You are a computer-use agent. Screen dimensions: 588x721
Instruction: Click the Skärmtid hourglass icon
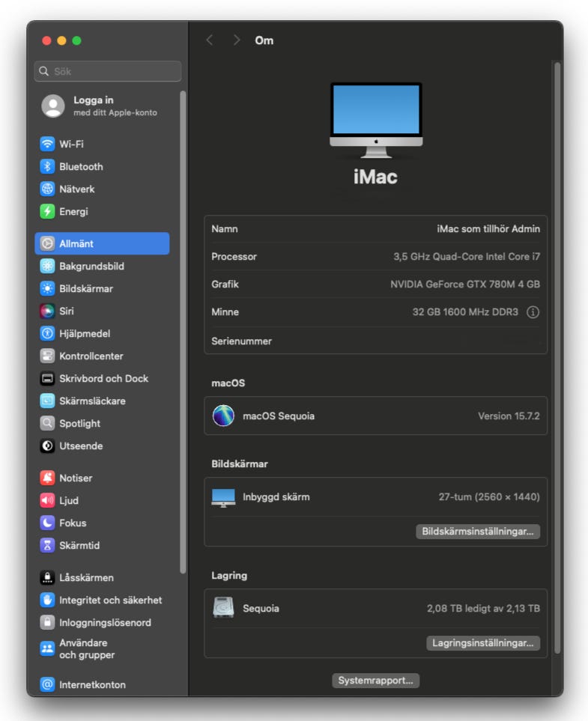click(x=47, y=545)
